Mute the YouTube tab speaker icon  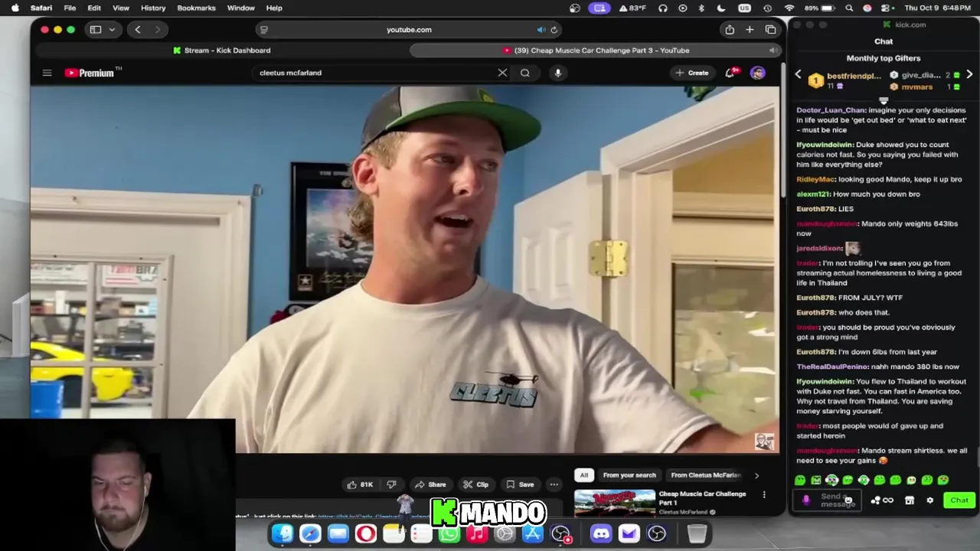[773, 51]
